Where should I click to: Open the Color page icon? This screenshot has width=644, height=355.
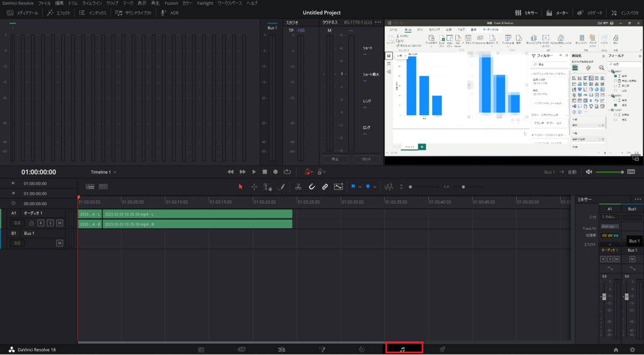click(x=362, y=349)
